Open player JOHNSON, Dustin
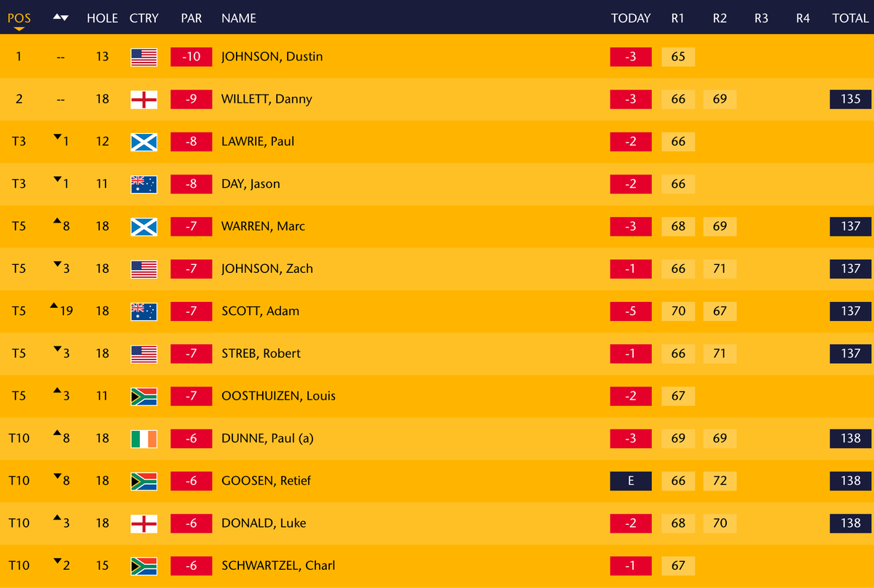This screenshot has height=588, width=874. pos(272,57)
